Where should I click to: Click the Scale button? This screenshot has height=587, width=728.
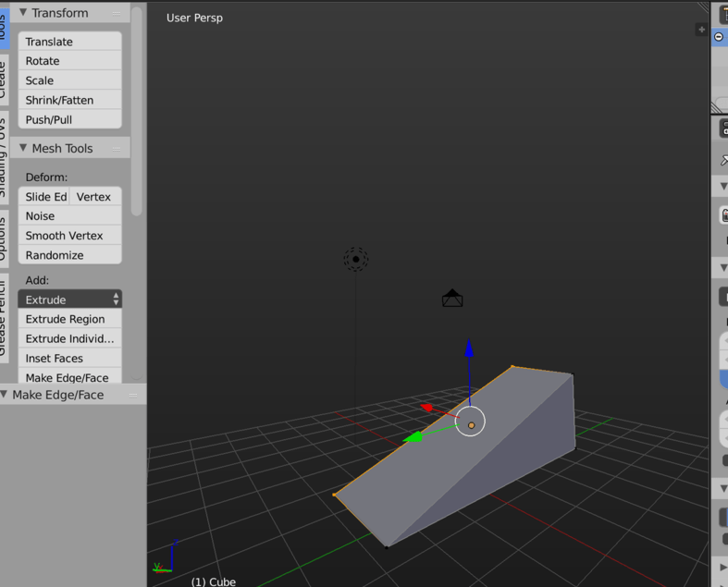coord(69,80)
